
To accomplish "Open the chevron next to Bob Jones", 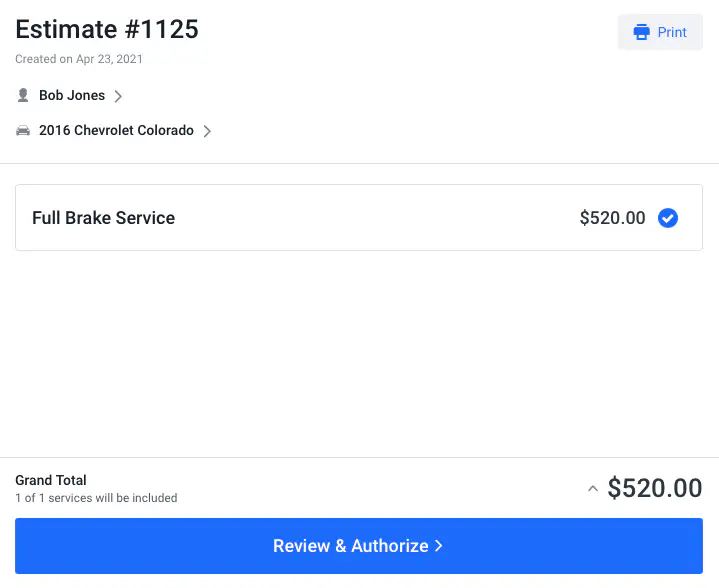I will coord(118,96).
